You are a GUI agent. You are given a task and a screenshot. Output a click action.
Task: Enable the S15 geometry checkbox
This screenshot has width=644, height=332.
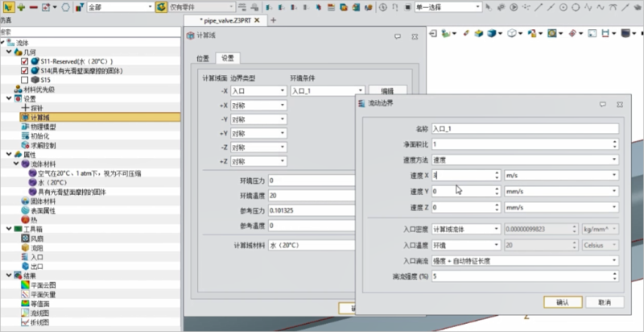(x=24, y=81)
